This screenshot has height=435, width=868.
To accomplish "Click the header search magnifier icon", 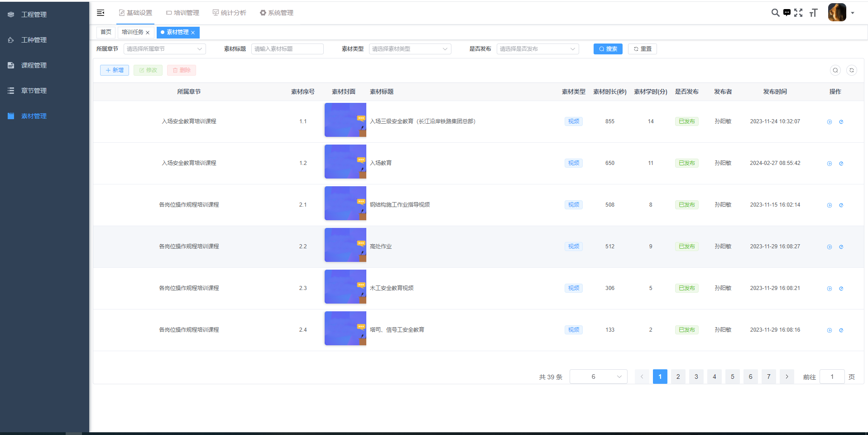I will pyautogui.click(x=775, y=13).
